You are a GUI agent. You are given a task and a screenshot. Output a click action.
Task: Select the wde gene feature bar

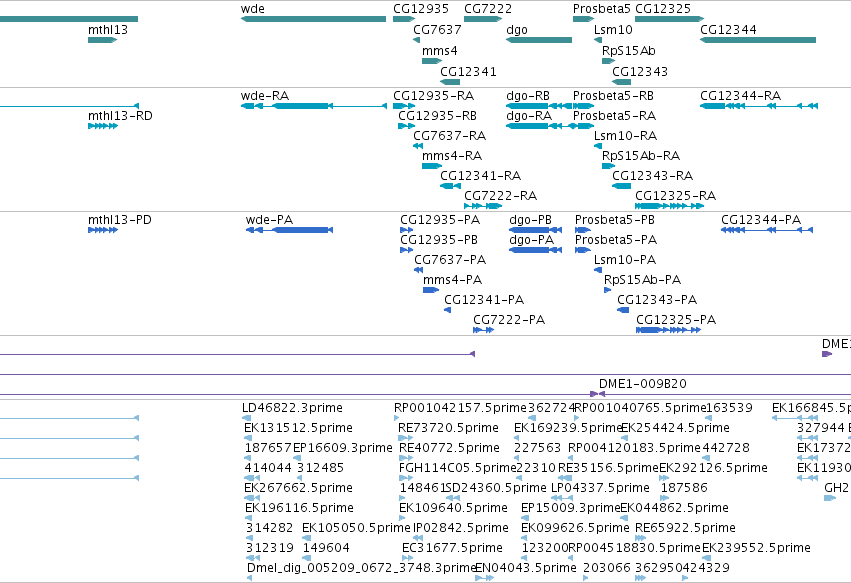[313, 19]
